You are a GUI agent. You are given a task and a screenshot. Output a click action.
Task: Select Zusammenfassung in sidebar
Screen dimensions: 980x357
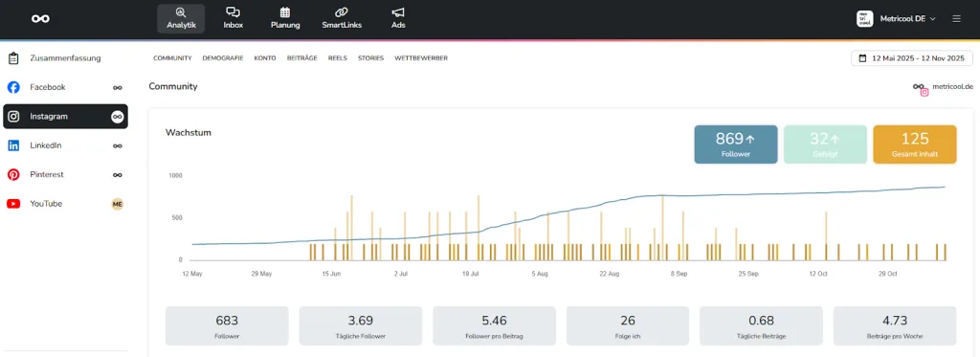[65, 58]
